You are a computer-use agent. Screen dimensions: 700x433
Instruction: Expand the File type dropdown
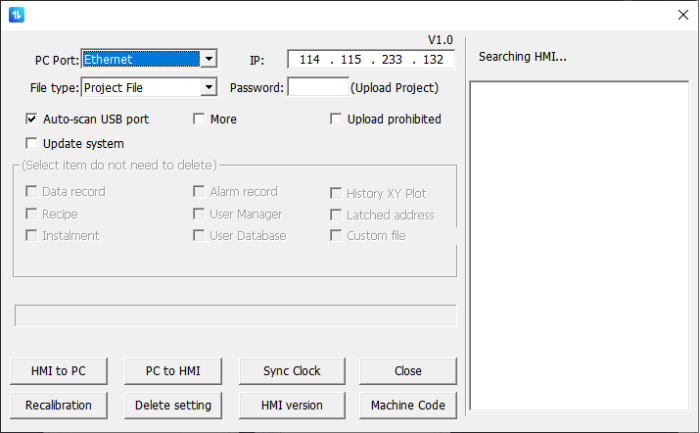click(x=208, y=88)
